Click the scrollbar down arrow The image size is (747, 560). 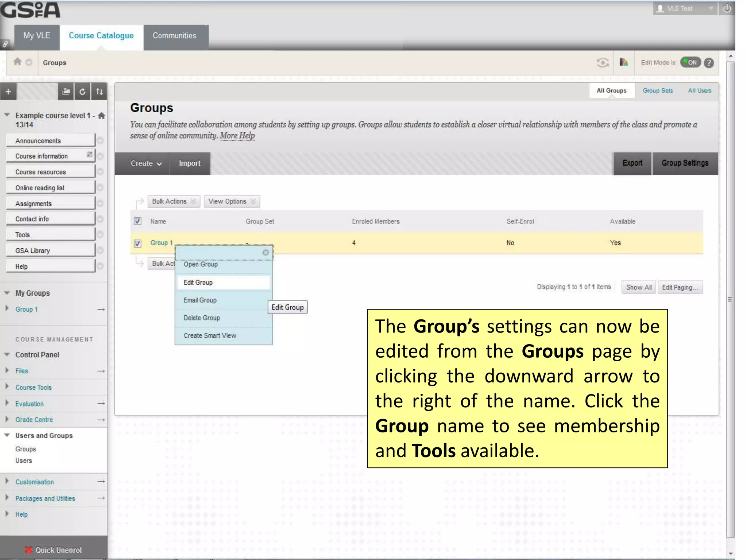click(730, 553)
